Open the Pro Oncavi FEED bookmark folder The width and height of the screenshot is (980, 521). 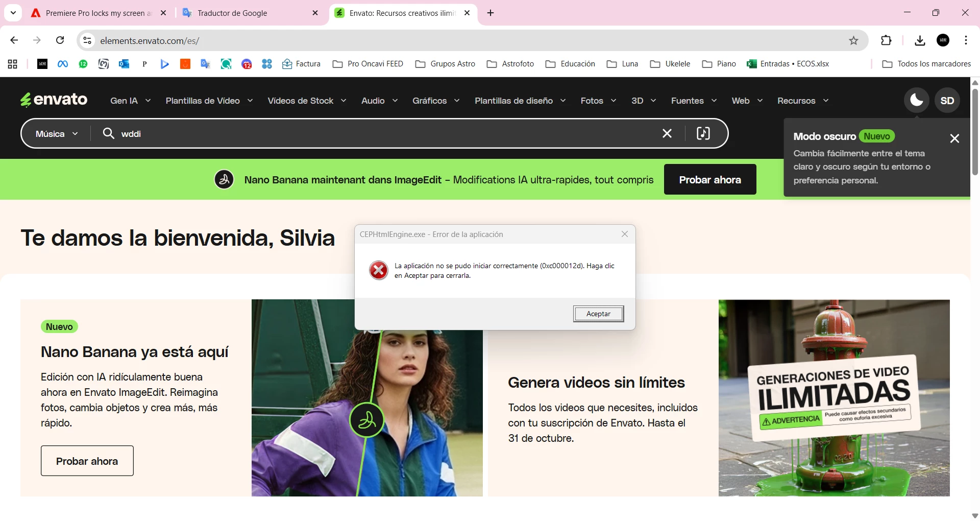(367, 64)
